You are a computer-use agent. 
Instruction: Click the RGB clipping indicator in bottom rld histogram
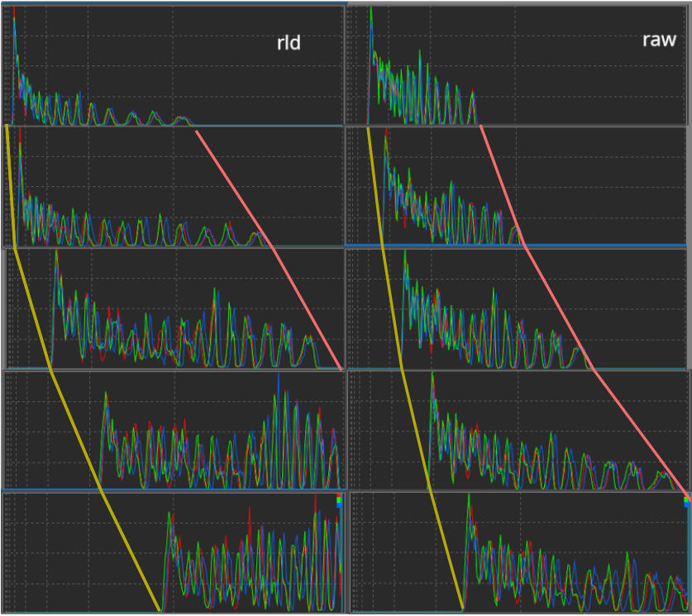tap(339, 500)
